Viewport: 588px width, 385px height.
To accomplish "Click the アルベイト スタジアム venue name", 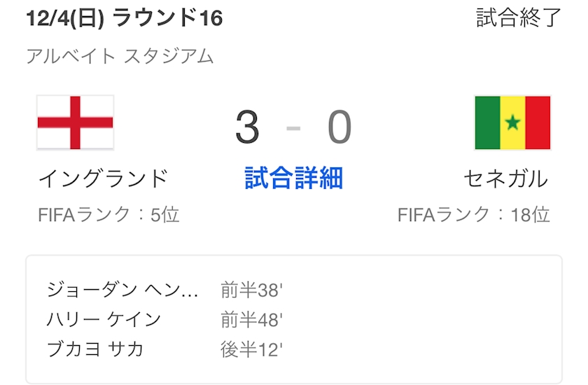I will click(x=120, y=57).
